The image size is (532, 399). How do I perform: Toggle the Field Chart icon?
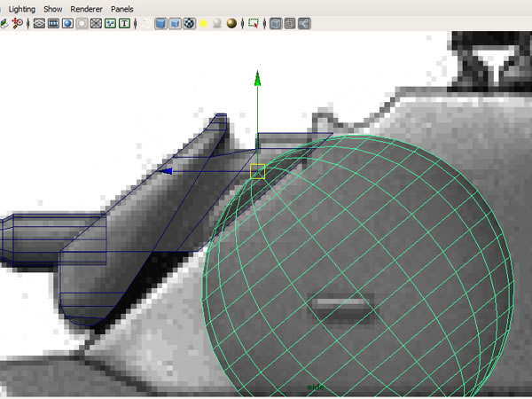tap(96, 23)
